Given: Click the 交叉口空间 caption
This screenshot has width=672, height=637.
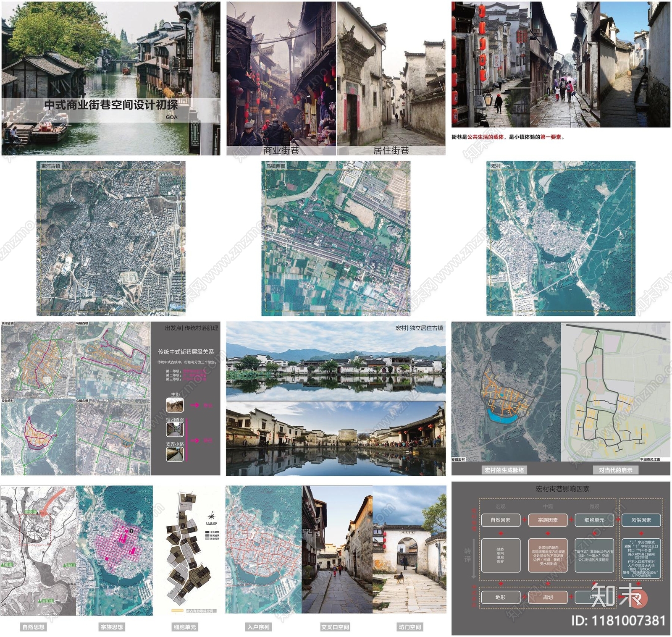Looking at the screenshot, I should click(x=335, y=627).
